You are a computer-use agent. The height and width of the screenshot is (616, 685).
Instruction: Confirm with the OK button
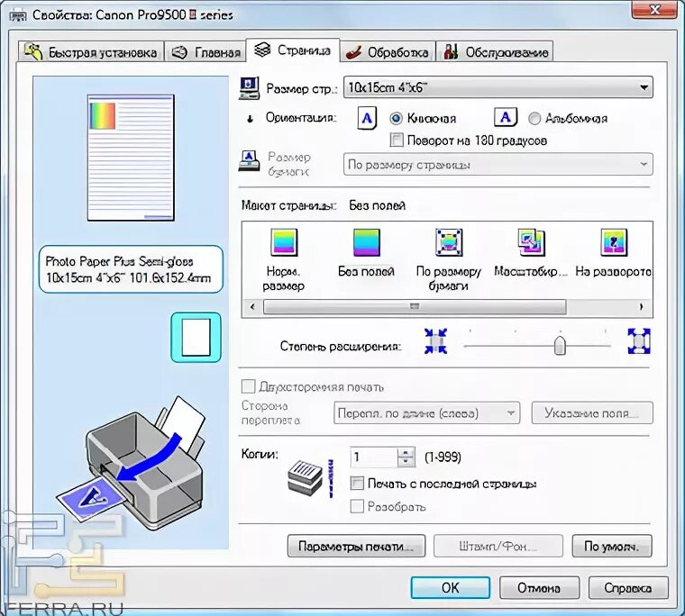coord(450,587)
